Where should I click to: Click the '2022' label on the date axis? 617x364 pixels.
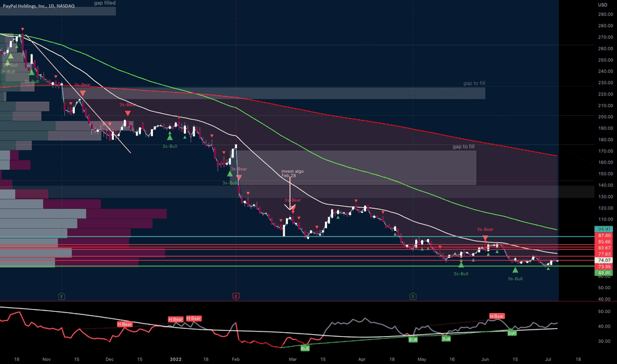click(x=175, y=359)
